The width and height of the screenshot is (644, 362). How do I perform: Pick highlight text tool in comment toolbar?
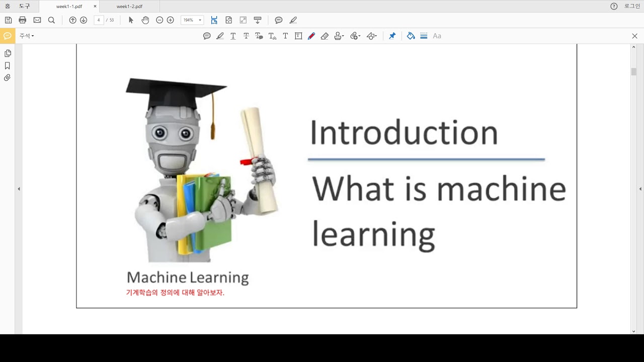click(220, 36)
